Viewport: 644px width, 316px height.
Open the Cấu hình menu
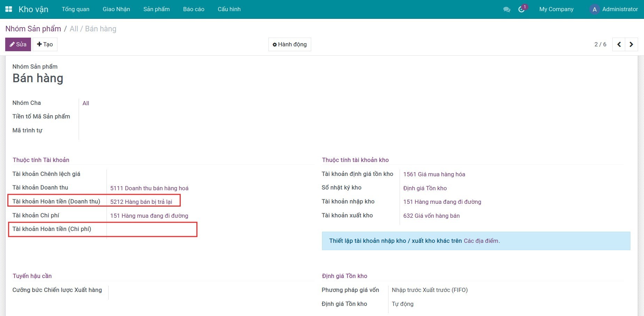[229, 9]
